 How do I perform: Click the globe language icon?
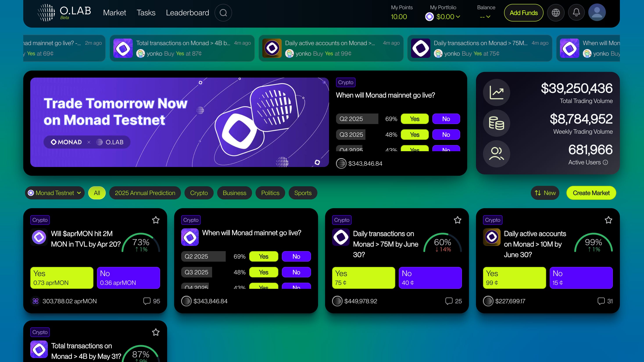click(x=556, y=12)
